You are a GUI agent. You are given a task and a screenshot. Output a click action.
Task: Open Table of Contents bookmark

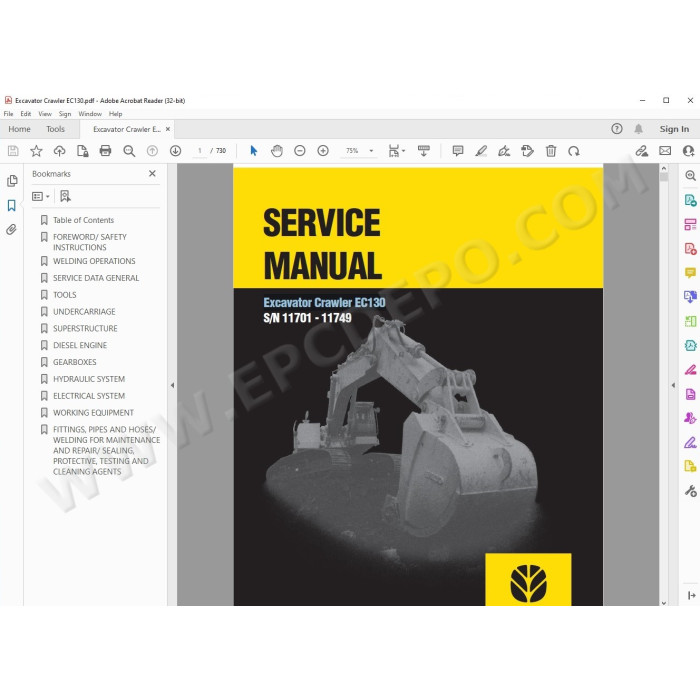83,220
